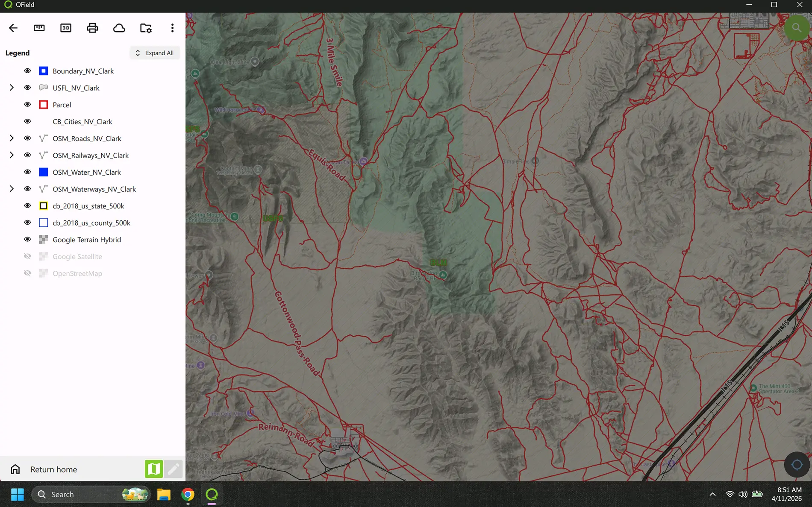
Task: Toggle the 3D view icon
Action: click(x=66, y=28)
